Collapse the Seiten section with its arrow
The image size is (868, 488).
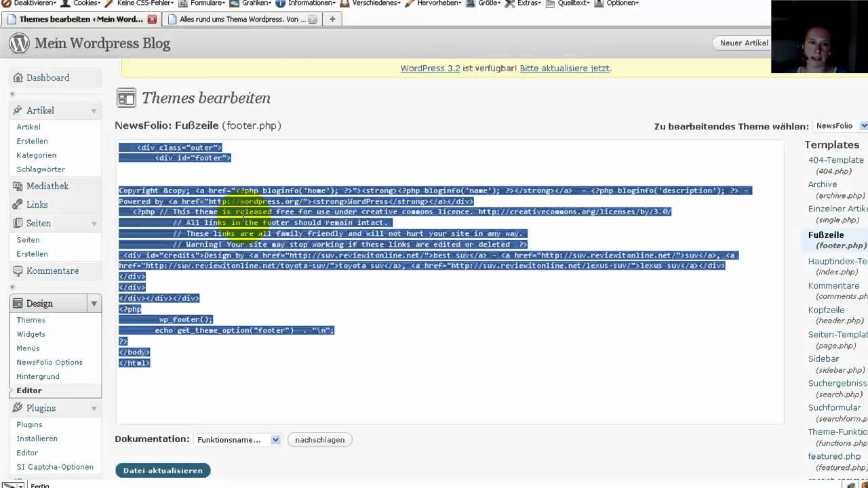click(94, 223)
